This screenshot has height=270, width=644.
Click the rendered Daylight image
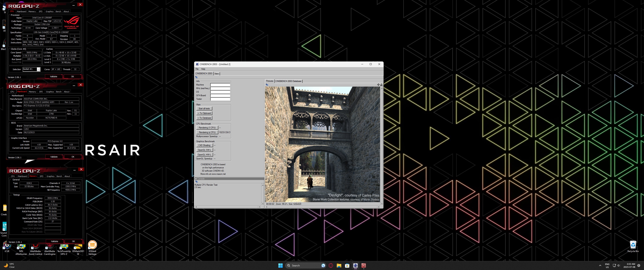(323, 145)
